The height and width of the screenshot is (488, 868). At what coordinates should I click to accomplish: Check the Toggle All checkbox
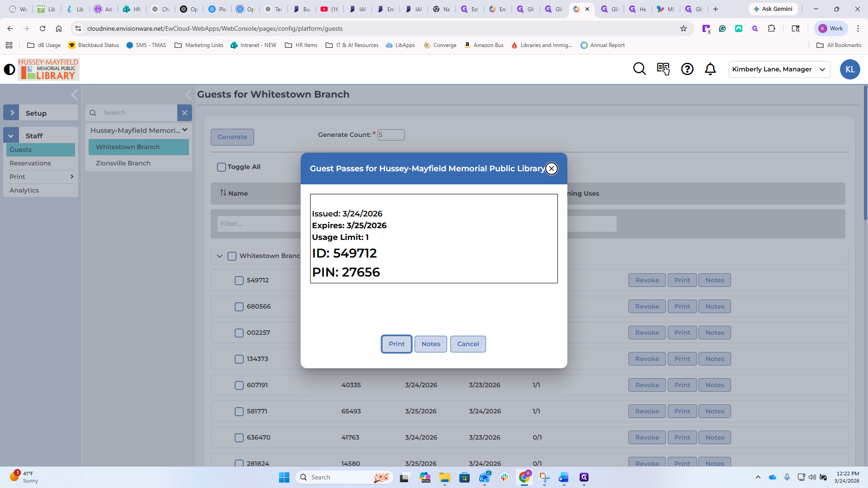click(222, 167)
